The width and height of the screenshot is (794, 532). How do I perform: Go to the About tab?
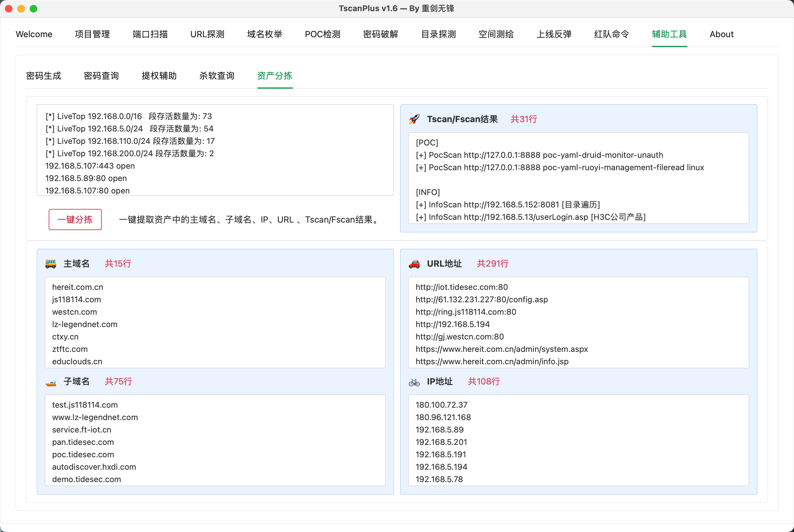721,34
